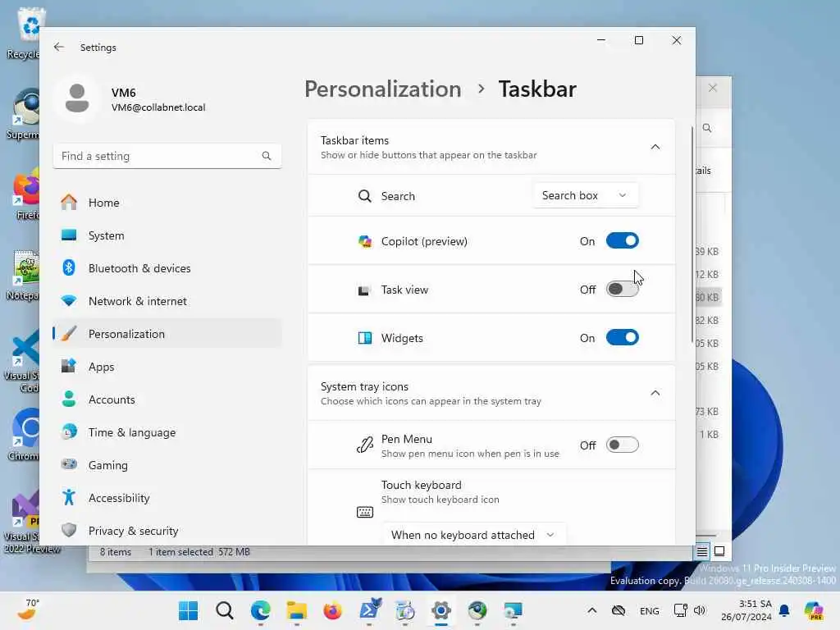The width and height of the screenshot is (840, 630).
Task: Open Privacy & security settings
Action: click(x=167, y=531)
